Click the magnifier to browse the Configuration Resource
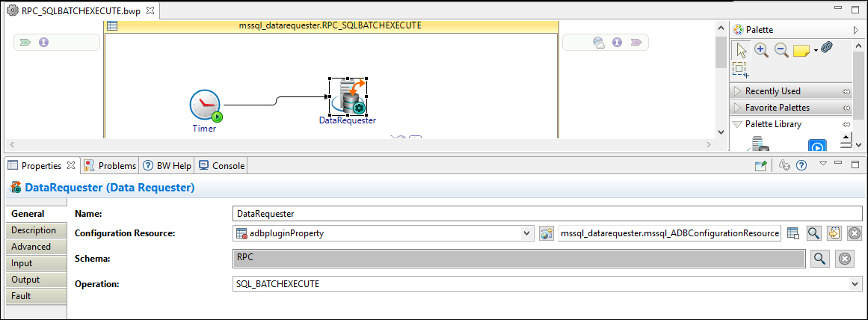 click(x=813, y=233)
